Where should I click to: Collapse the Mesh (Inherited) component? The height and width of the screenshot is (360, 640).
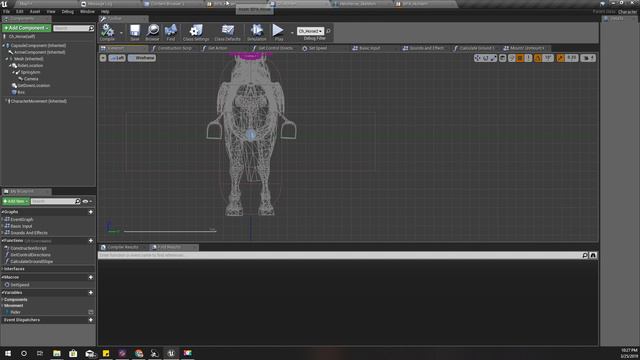[7, 59]
